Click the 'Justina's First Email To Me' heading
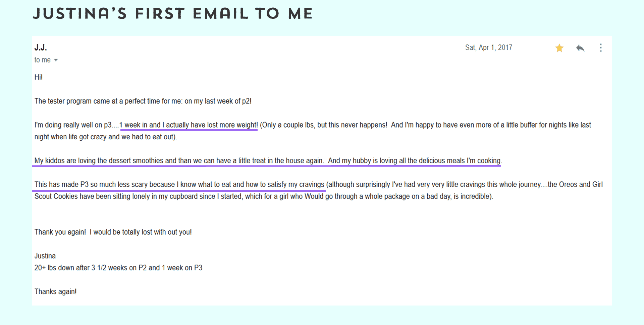Screen dimensions: 644x325 173,13
